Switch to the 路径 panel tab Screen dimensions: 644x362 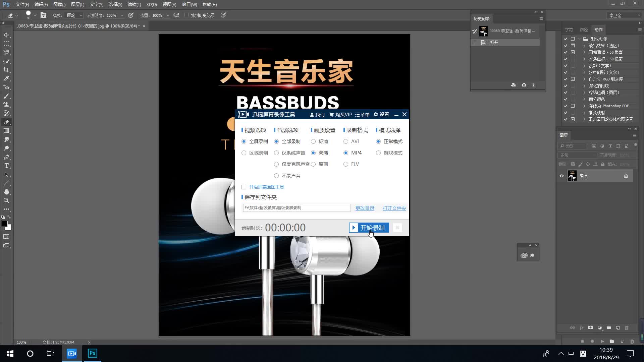click(x=584, y=29)
